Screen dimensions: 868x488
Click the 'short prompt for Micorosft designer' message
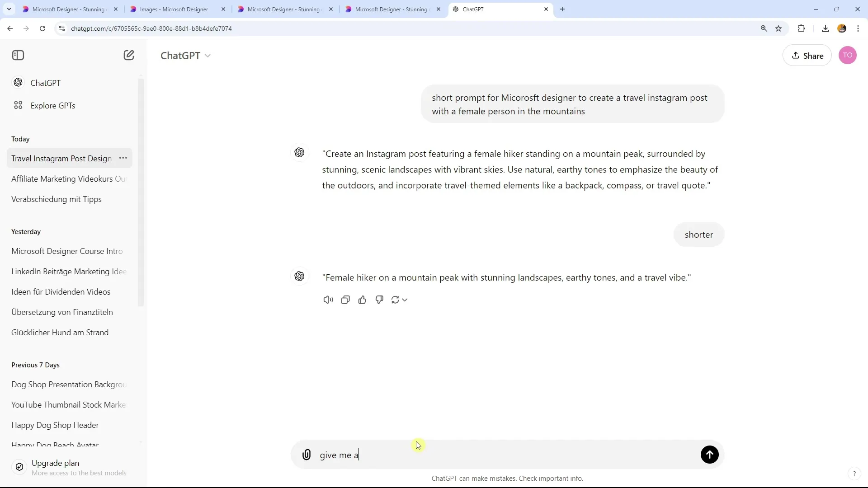(x=572, y=104)
